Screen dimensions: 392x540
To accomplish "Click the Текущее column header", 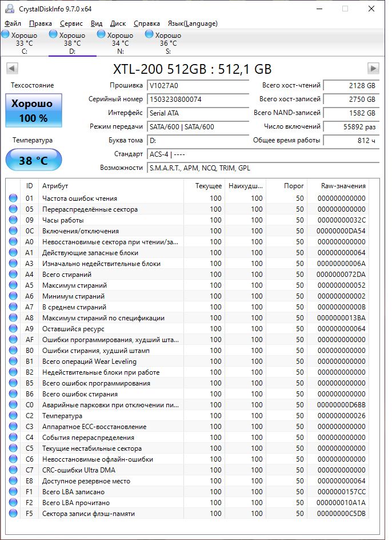I will (204, 185).
